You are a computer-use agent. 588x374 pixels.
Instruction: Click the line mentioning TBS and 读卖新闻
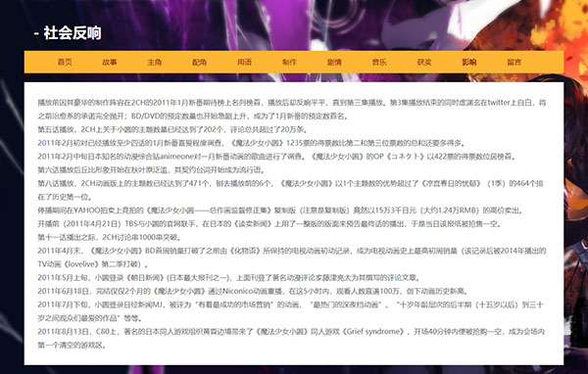[269, 224]
